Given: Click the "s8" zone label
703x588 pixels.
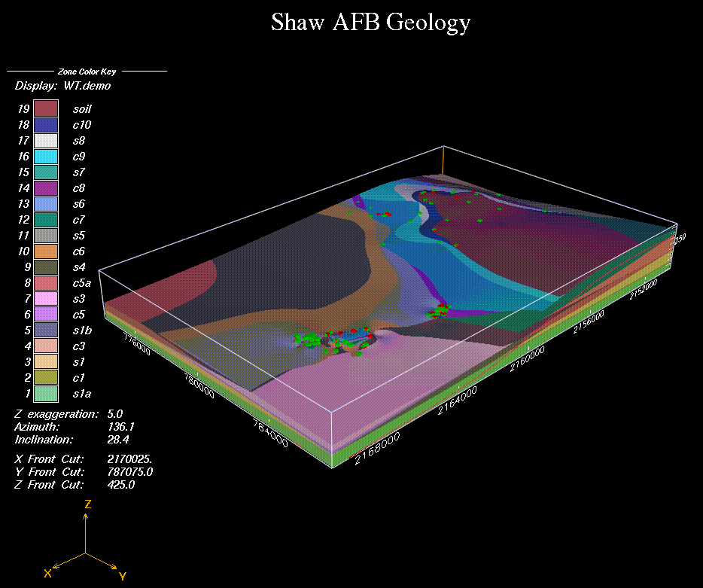Looking at the screenshot, I should [x=79, y=140].
